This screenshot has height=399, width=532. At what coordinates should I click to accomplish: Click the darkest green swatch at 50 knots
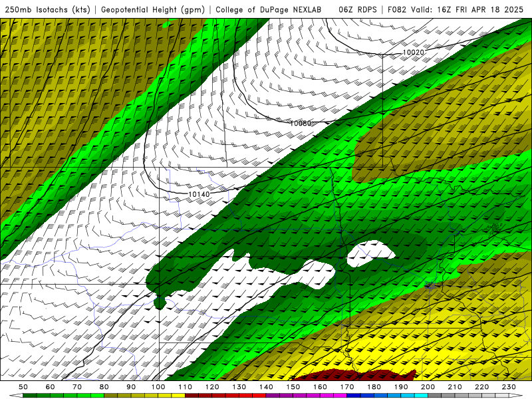coord(30,396)
